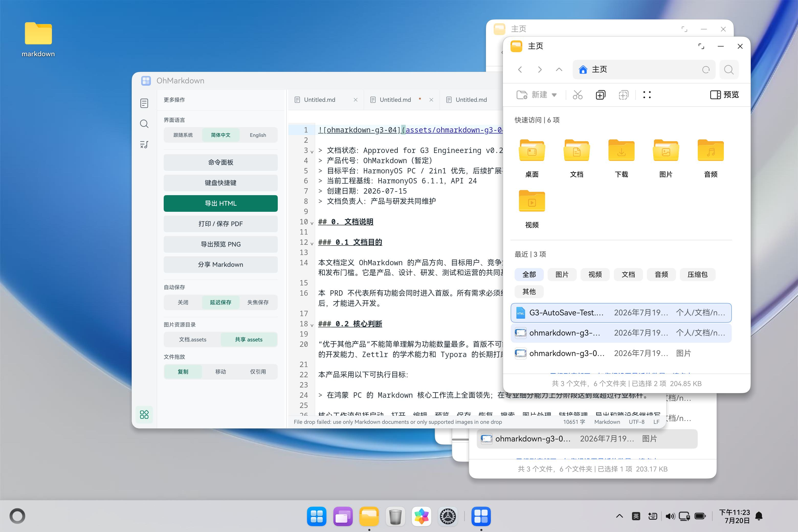798x532 pixels.
Task: Open the notification bell in the system tray
Action: coord(759,516)
